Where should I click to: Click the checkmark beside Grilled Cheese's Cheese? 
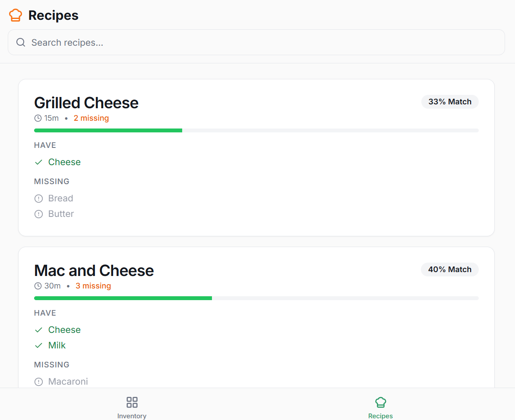39,162
